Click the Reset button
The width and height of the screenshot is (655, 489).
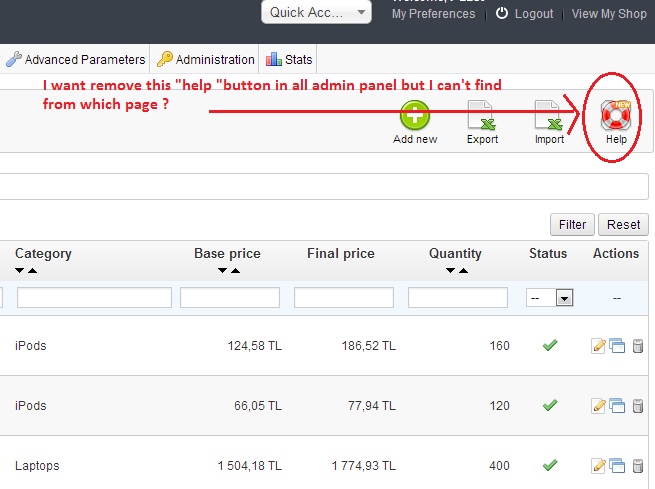[623, 225]
